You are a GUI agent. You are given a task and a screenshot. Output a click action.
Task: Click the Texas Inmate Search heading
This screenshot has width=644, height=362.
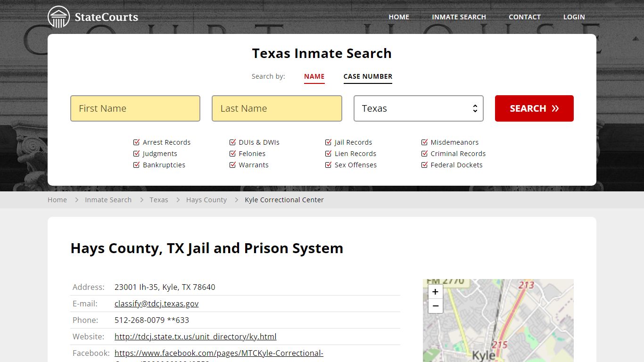322,53
